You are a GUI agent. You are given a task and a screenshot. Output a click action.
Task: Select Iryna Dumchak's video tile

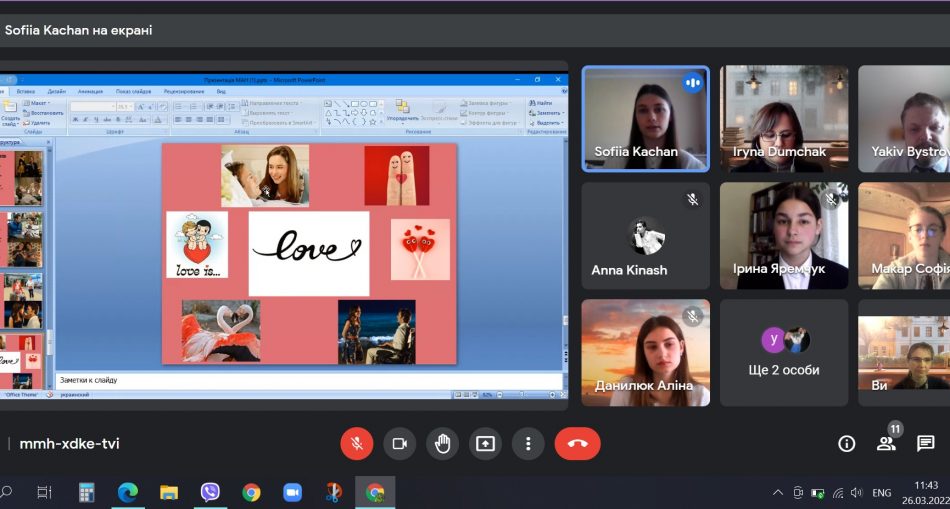[x=784, y=118]
